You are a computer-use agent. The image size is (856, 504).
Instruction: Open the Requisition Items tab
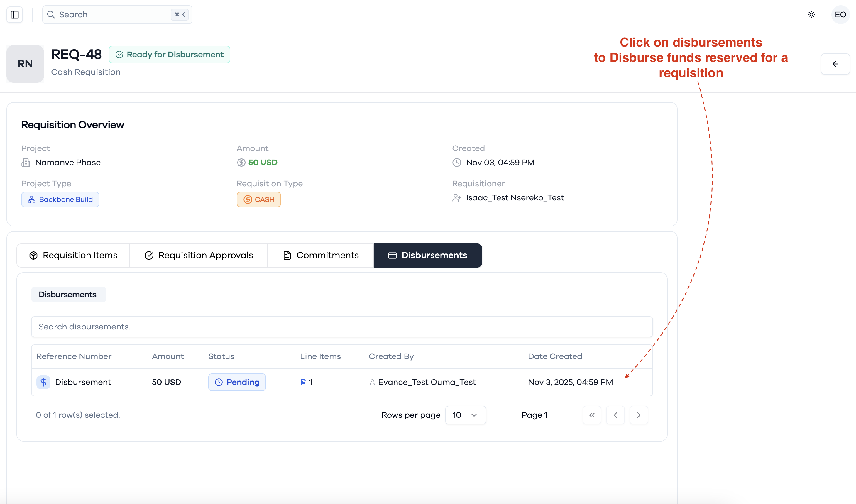coord(73,256)
